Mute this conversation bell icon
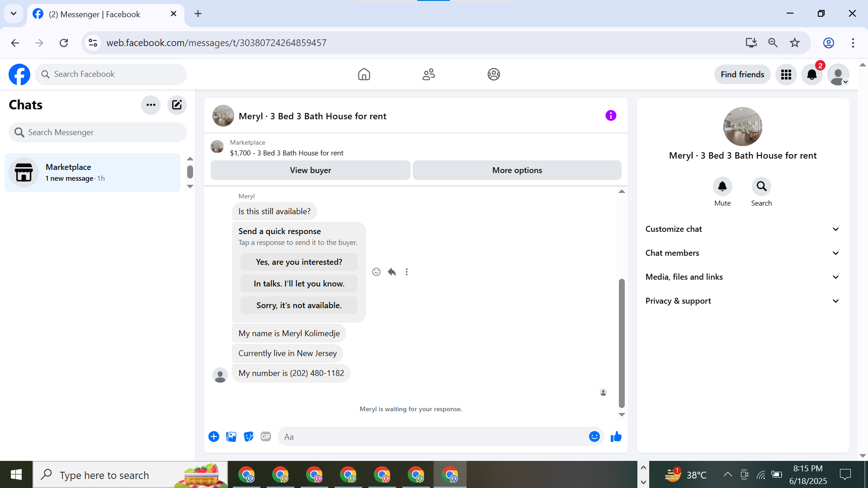Image resolution: width=868 pixels, height=488 pixels. coord(722,186)
